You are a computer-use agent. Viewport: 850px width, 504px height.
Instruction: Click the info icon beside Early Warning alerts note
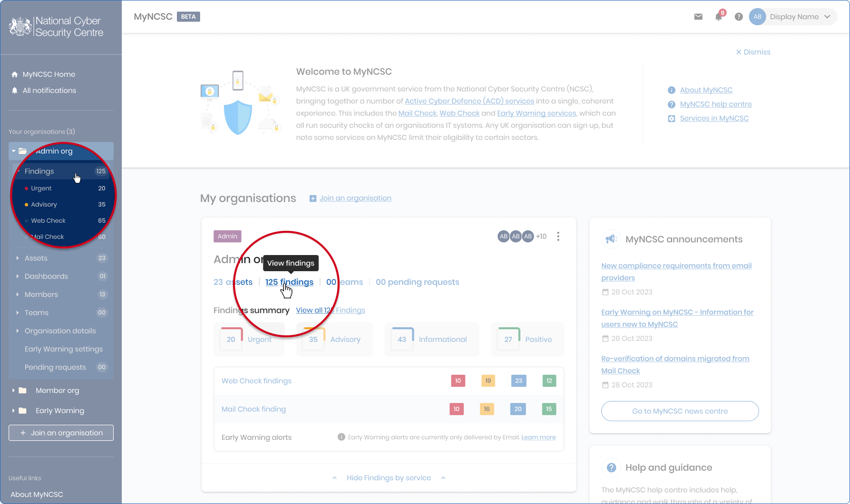click(341, 437)
